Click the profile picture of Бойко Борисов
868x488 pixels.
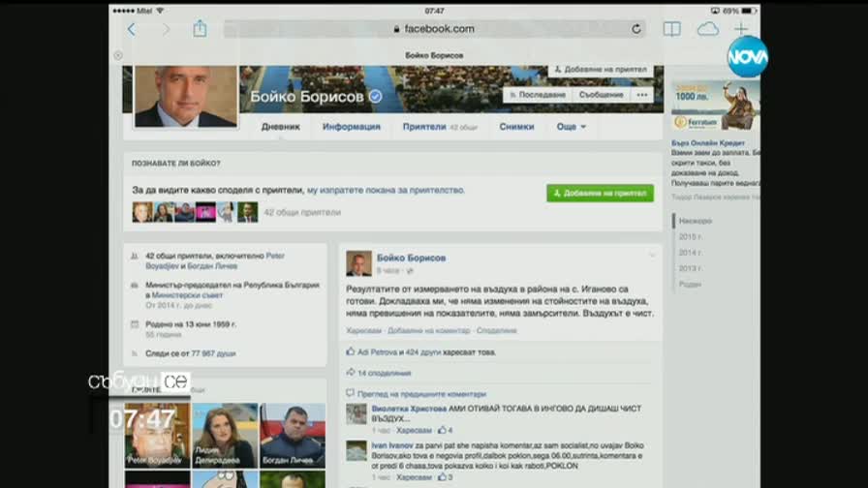(186, 96)
